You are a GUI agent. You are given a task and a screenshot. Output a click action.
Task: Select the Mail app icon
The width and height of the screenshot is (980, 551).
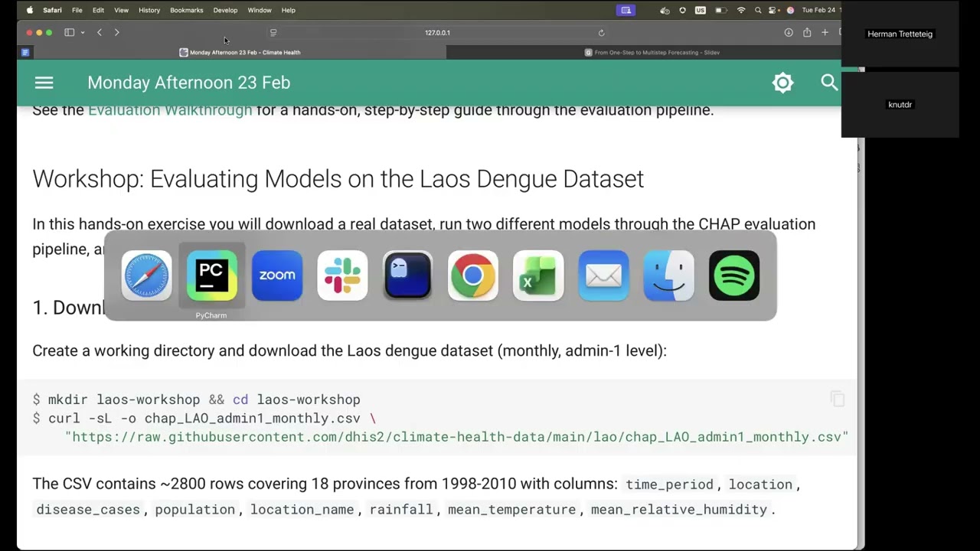[x=603, y=275]
